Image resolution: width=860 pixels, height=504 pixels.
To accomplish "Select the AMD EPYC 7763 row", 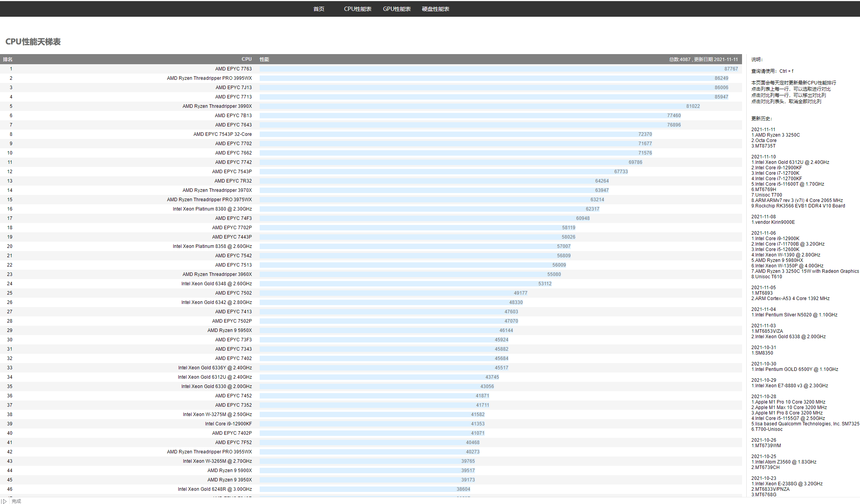I will pos(371,69).
